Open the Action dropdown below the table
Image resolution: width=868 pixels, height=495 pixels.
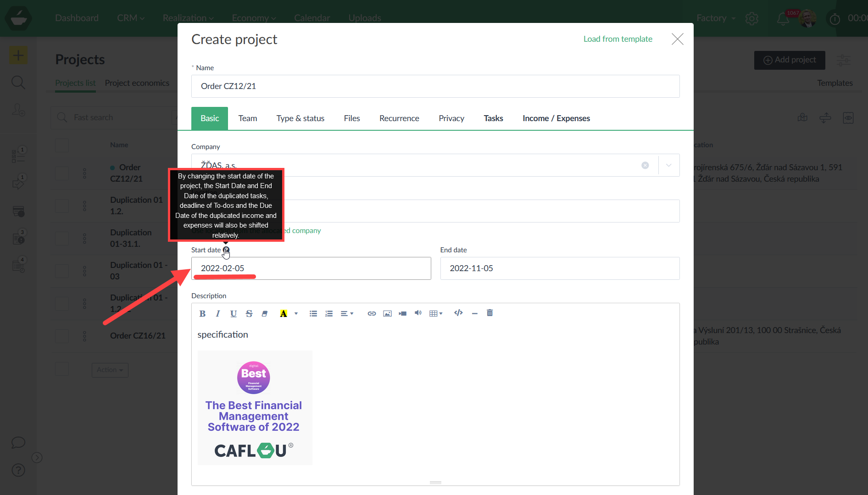(x=110, y=370)
